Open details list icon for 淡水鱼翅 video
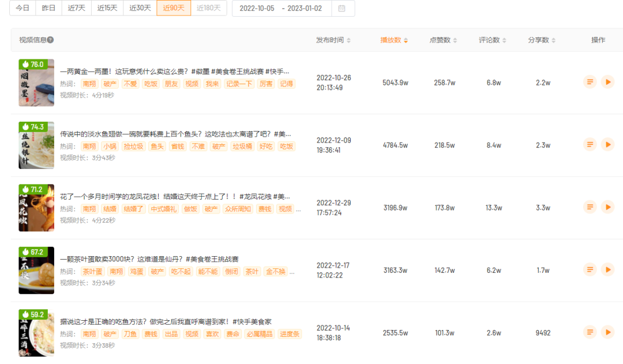The image size is (623, 364). [x=590, y=145]
